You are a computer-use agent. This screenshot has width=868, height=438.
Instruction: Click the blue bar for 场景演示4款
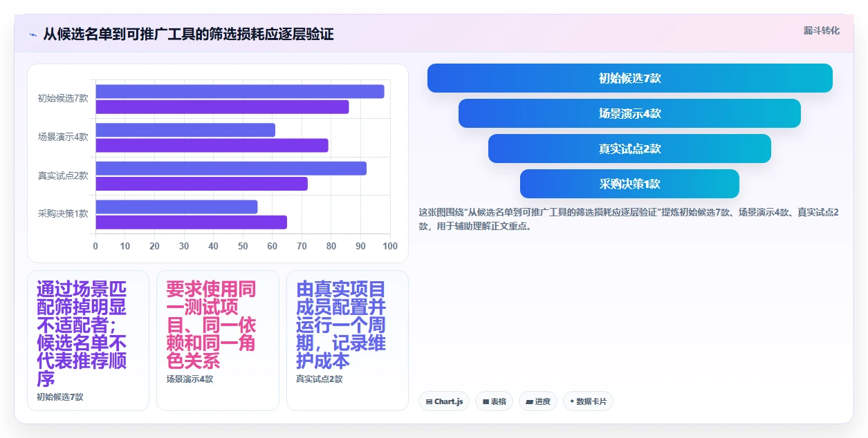185,130
